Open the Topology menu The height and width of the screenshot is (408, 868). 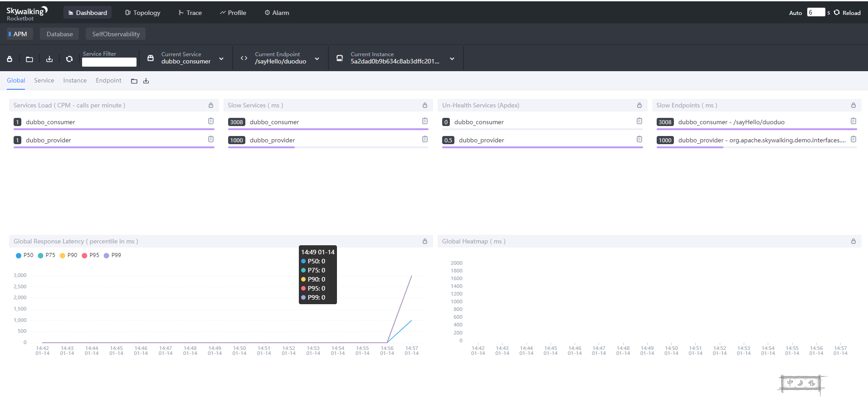click(x=142, y=12)
